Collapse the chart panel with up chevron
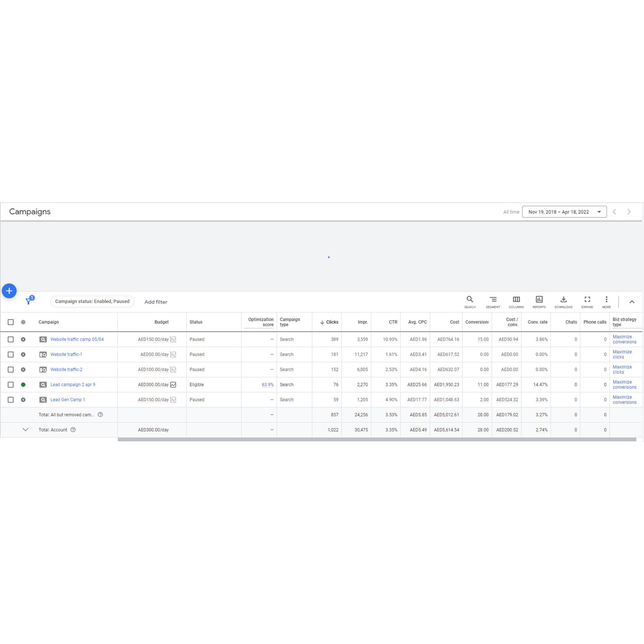The width and height of the screenshot is (644, 644). [x=632, y=302]
